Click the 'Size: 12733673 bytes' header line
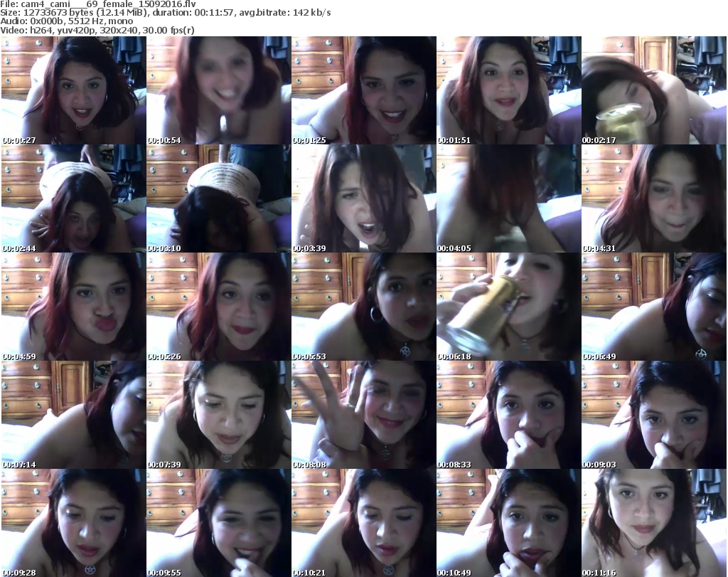Viewport: 728px width, 577px height. pyautogui.click(x=165, y=13)
